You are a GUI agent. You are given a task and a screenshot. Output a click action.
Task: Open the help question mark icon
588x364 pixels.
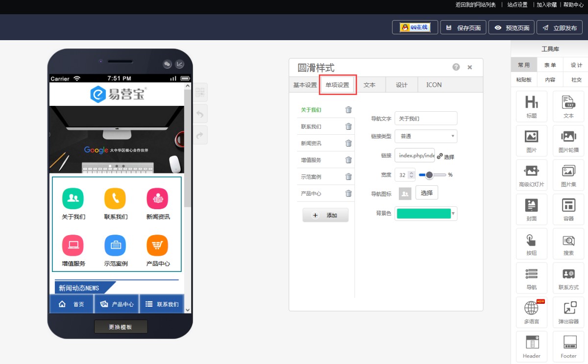pos(456,67)
